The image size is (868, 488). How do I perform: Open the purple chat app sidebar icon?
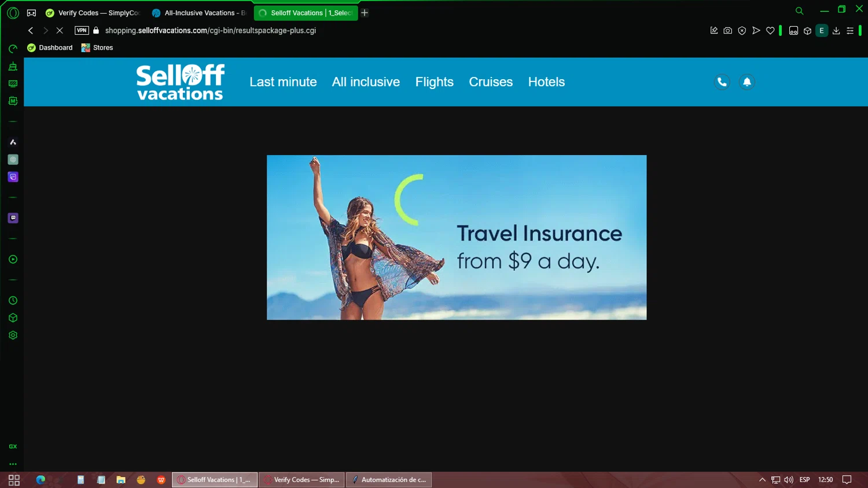click(13, 177)
